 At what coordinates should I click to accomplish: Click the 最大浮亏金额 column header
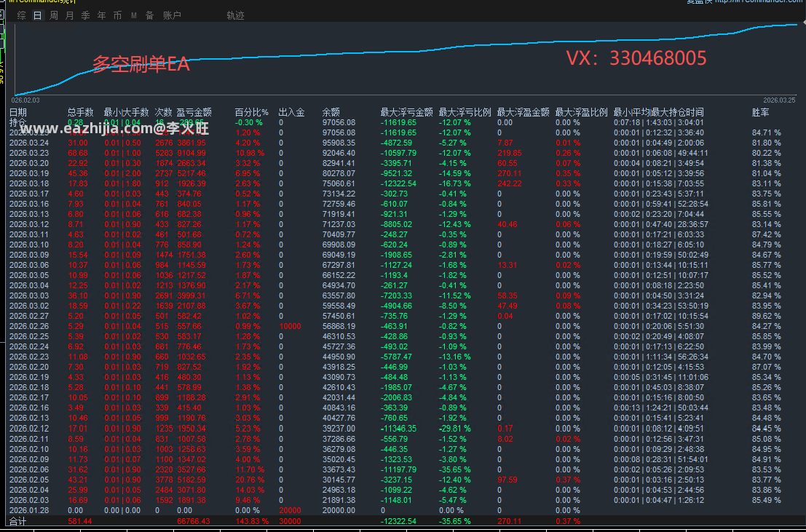(406, 112)
